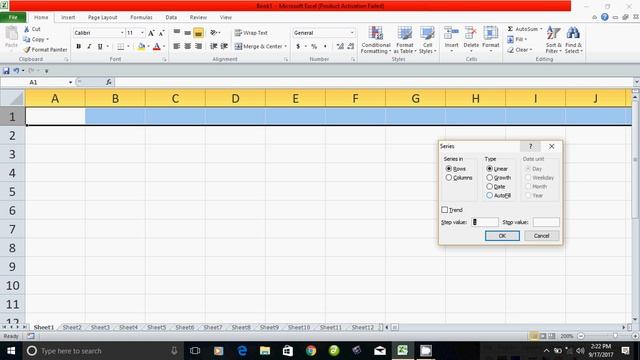Click the taskbar search box

[102, 351]
